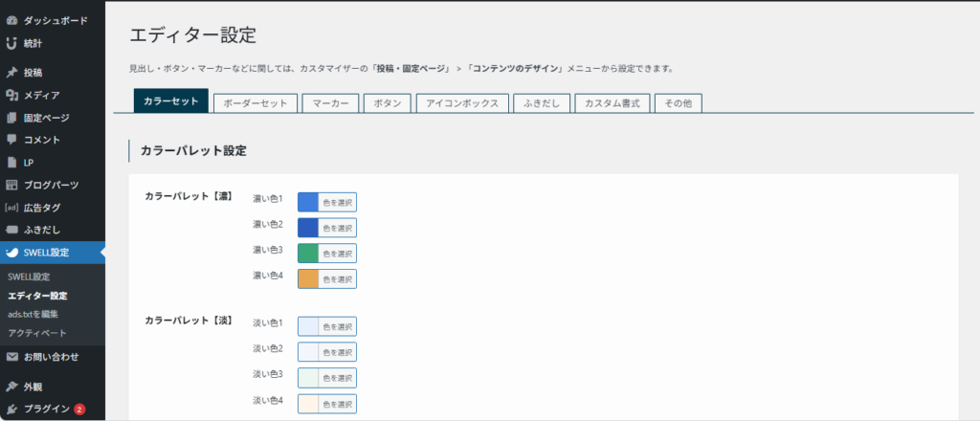This screenshot has width=980, height=421.
Task: Open the ads.txtを編集 submenu link
Action: 33,314
